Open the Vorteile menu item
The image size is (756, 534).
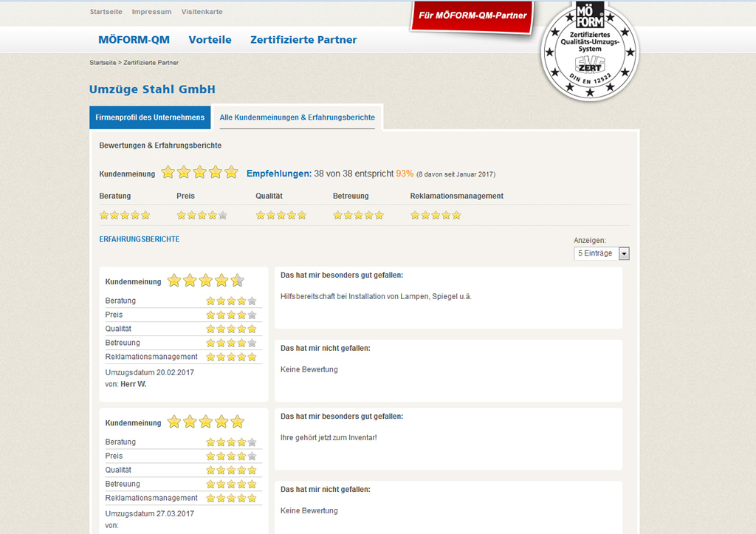210,40
